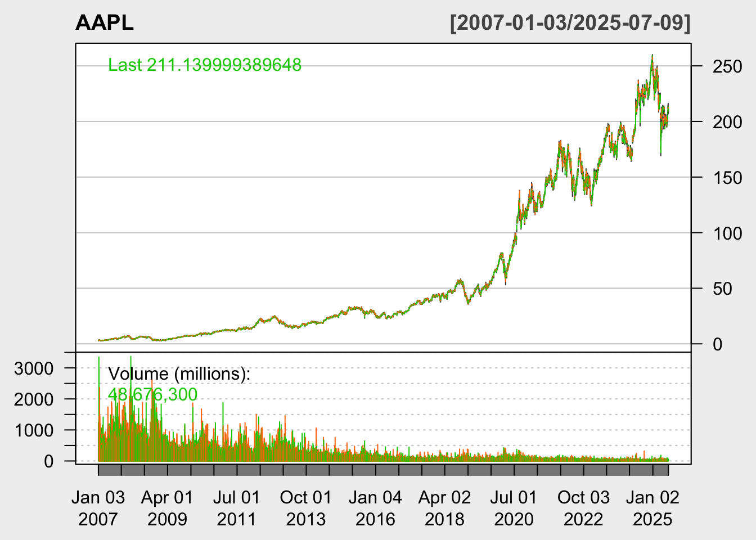Click the Jan 04 2016 date label
The image size is (756, 540).
(375, 508)
